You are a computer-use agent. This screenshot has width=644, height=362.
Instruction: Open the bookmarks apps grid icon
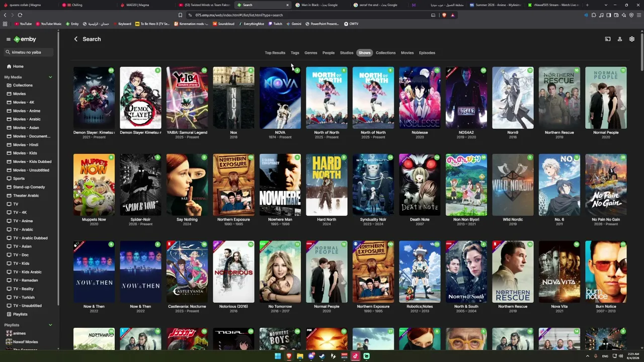5,24
